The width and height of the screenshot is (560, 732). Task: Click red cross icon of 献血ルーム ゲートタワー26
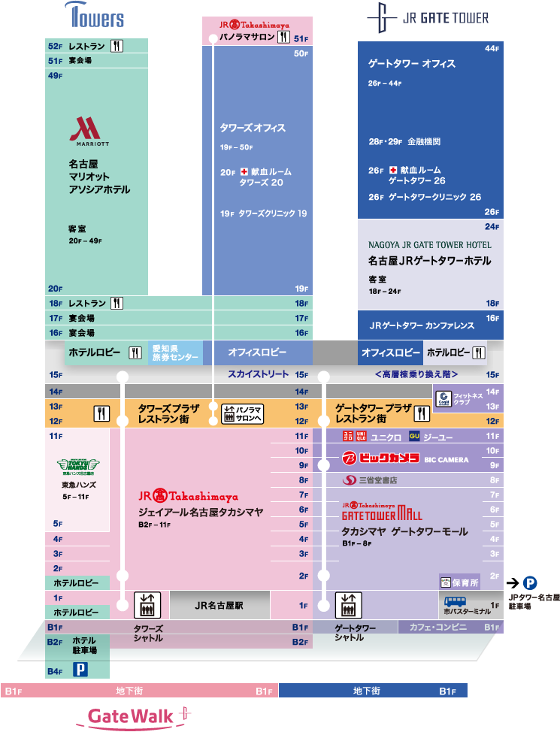pyautogui.click(x=393, y=170)
